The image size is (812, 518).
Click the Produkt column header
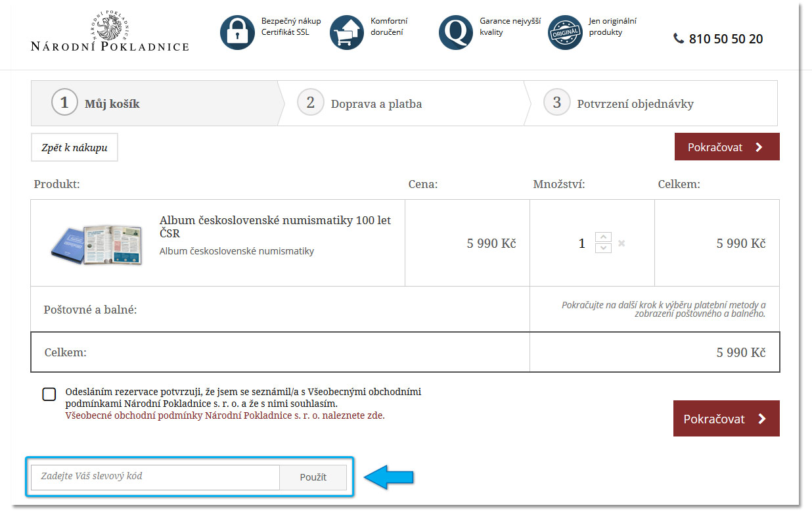tap(56, 184)
